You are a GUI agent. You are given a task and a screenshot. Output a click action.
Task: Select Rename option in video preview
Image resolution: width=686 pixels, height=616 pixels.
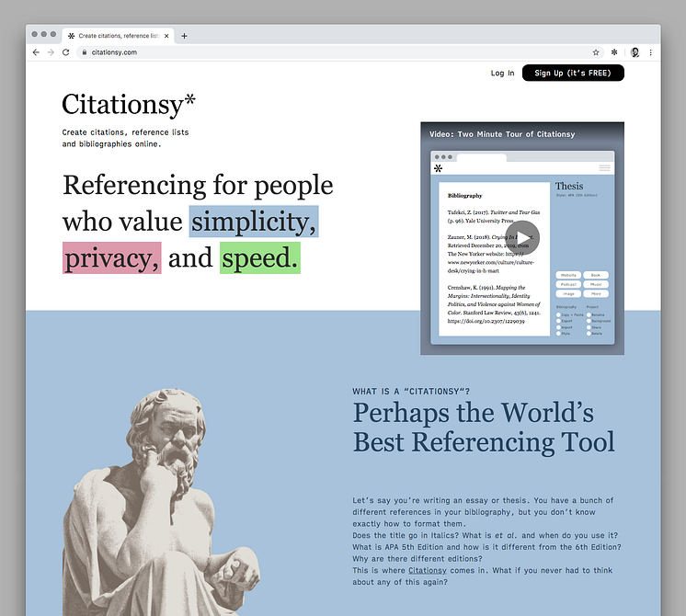[596, 314]
